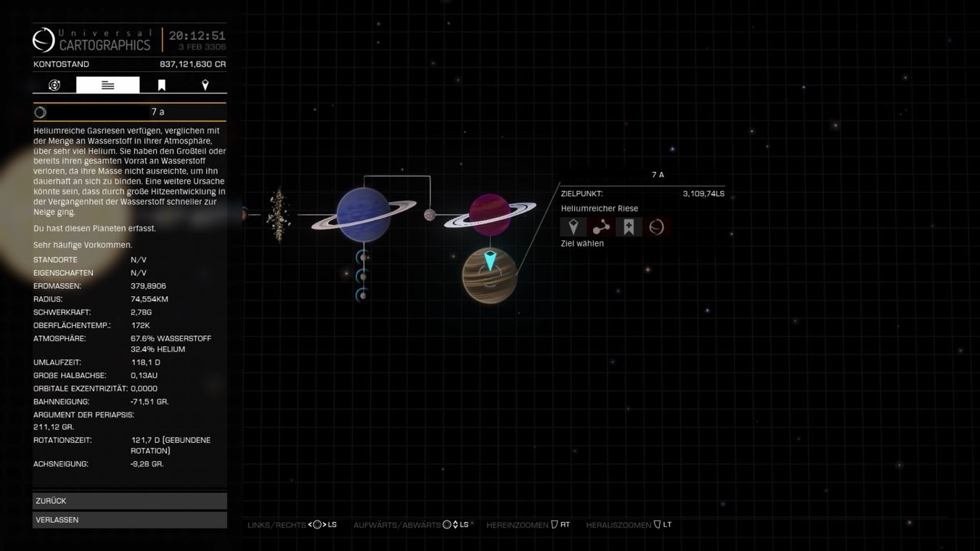Click 'Heliumreicher Riese' text in popup
This screenshot has width=980, height=551.
tap(600, 209)
